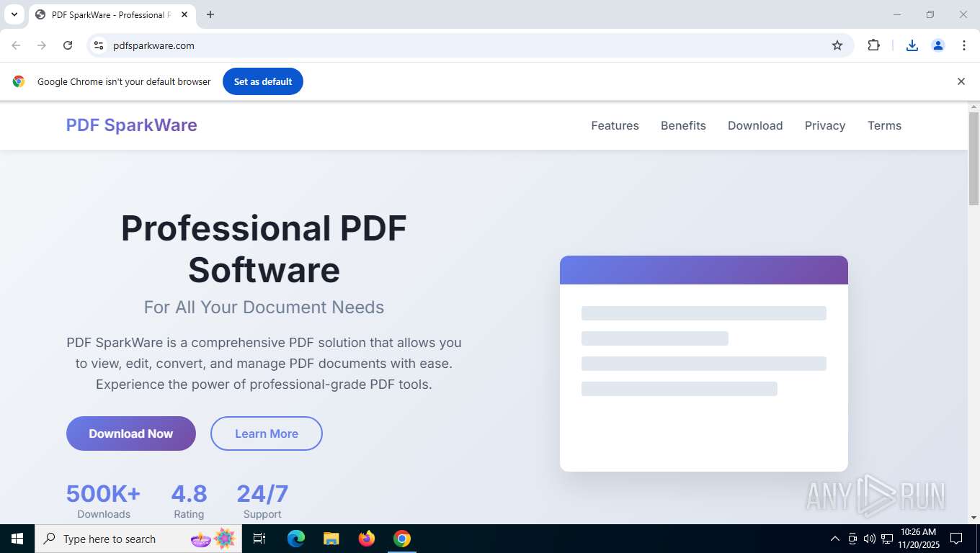Dismiss the default browser notification bar
This screenshot has height=553, width=980.
coord(961,81)
